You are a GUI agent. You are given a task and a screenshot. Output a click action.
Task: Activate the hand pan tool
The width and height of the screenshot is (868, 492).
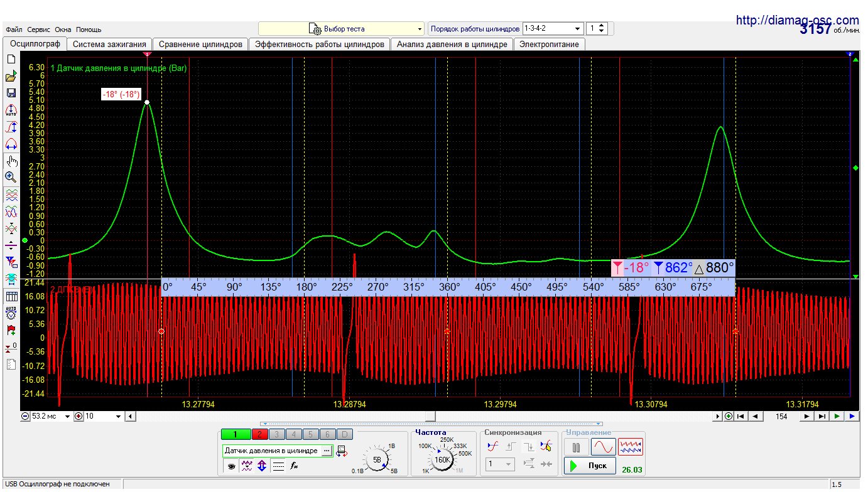(11, 161)
